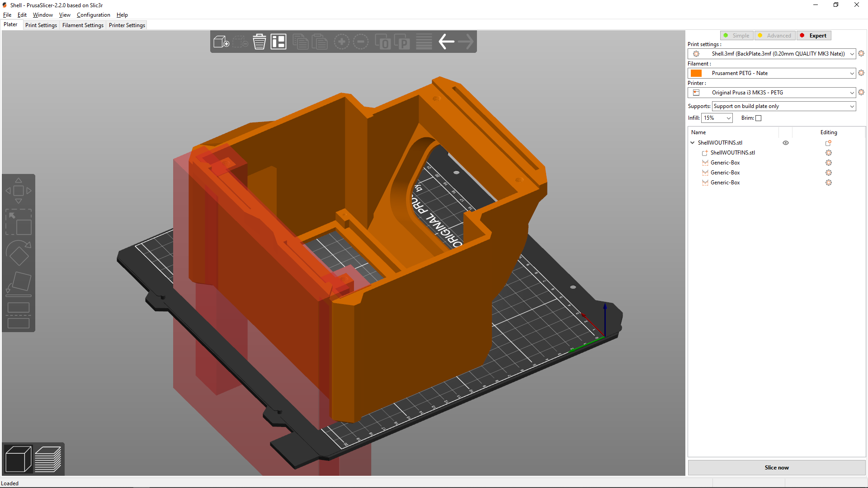The height and width of the screenshot is (488, 868).
Task: Click the Slice now button
Action: pyautogui.click(x=776, y=468)
